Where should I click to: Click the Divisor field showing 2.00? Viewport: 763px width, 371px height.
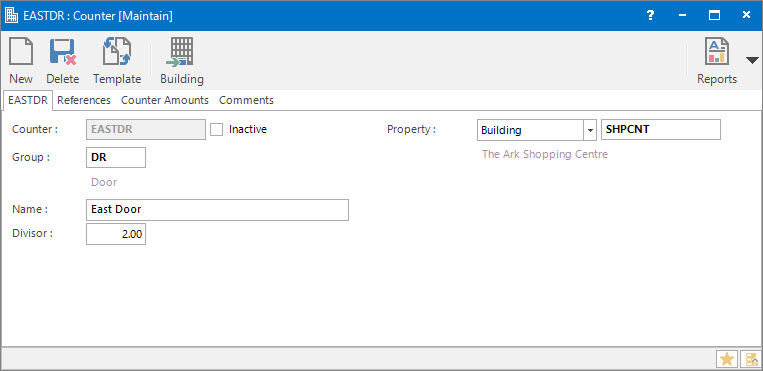116,234
